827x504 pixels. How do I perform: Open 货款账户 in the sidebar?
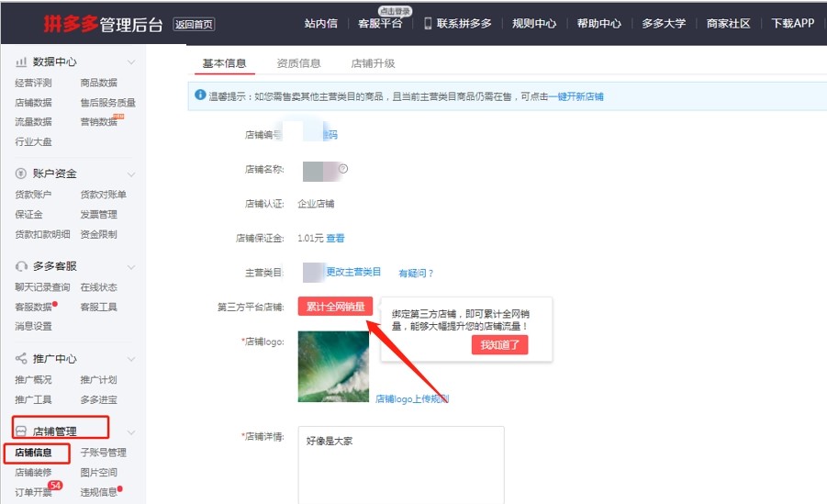click(33, 195)
